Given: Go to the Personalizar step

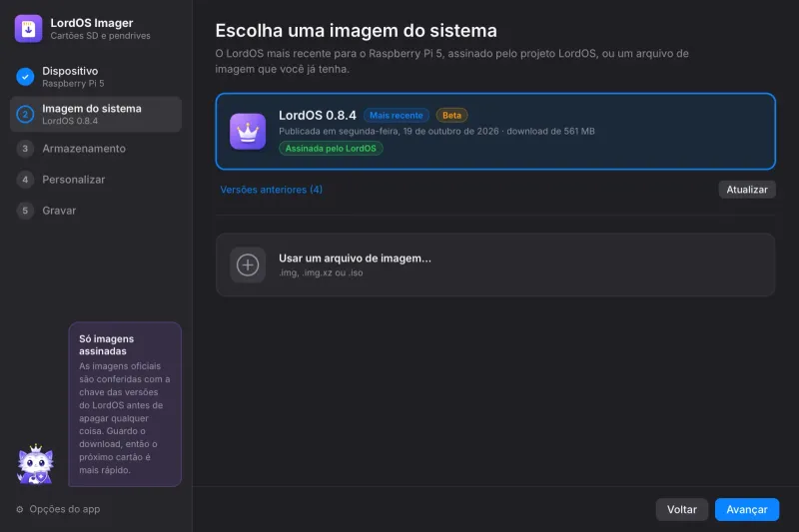Looking at the screenshot, I should tap(96, 180).
